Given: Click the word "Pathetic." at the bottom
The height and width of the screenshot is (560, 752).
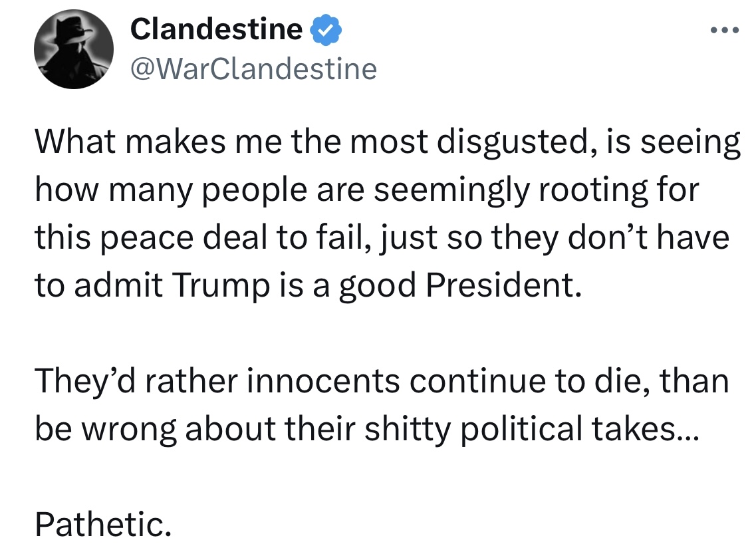Looking at the screenshot, I should [x=102, y=525].
